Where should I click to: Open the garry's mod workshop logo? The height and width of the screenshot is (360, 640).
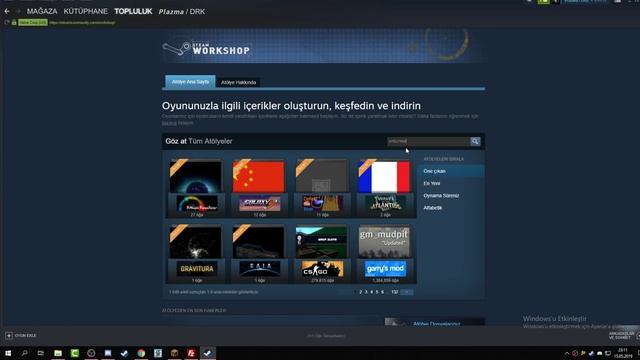click(x=385, y=269)
